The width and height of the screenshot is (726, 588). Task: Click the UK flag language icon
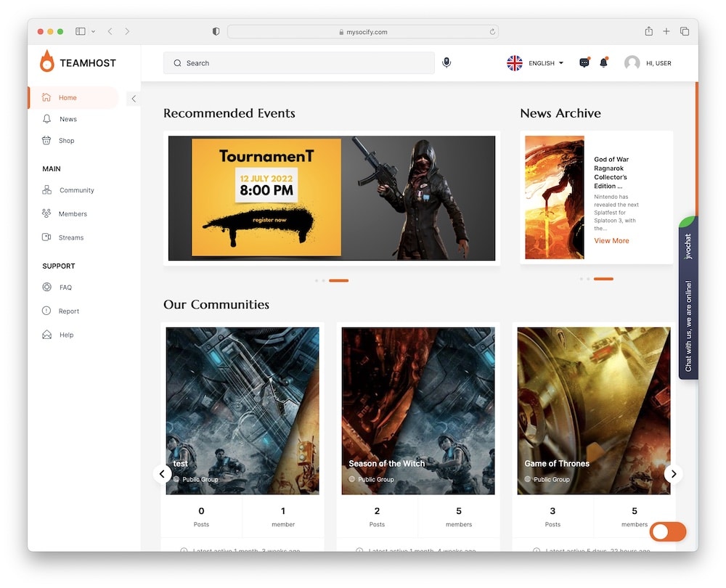pyautogui.click(x=515, y=63)
